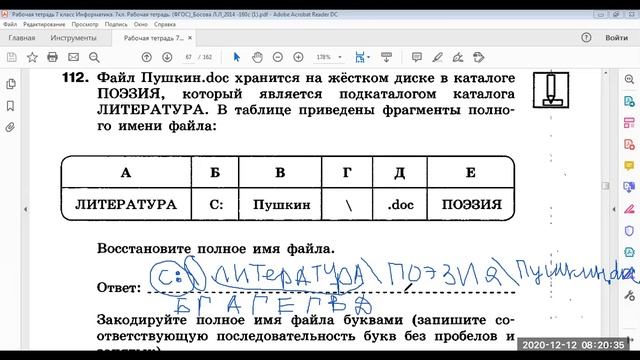This screenshot has width=640, height=360.
Task: Activate the hand pan tool
Action: point(257,57)
